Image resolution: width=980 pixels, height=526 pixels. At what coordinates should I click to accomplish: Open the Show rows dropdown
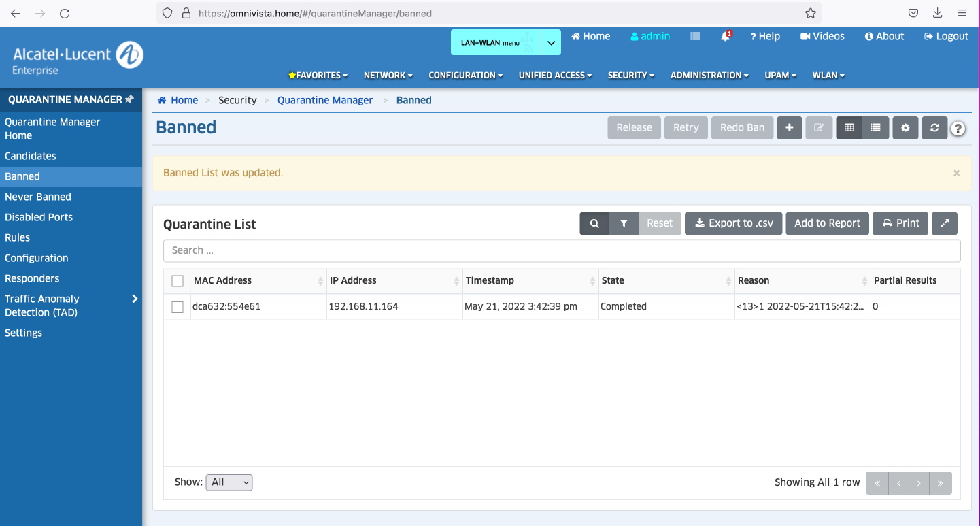point(229,482)
